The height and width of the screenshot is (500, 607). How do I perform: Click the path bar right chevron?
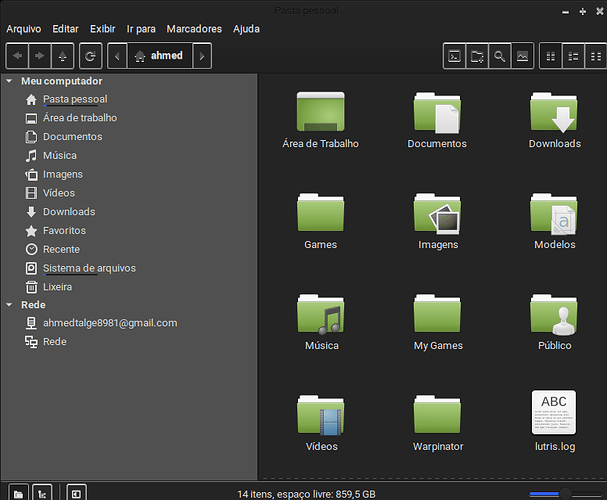202,56
